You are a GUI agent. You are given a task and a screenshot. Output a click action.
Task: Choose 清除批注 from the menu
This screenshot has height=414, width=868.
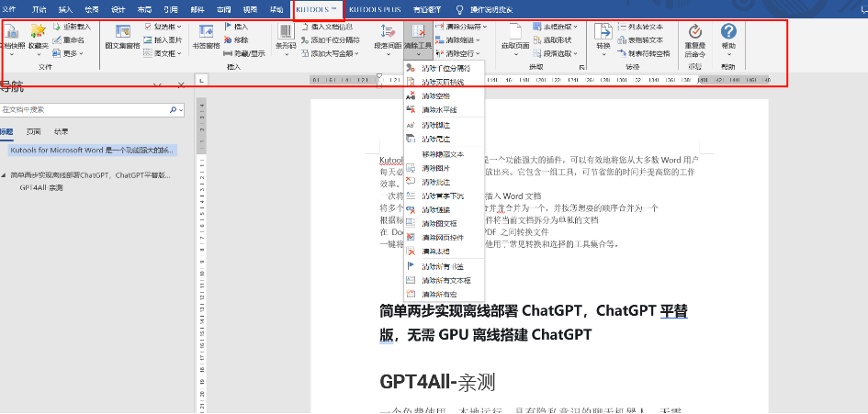pyautogui.click(x=445, y=182)
